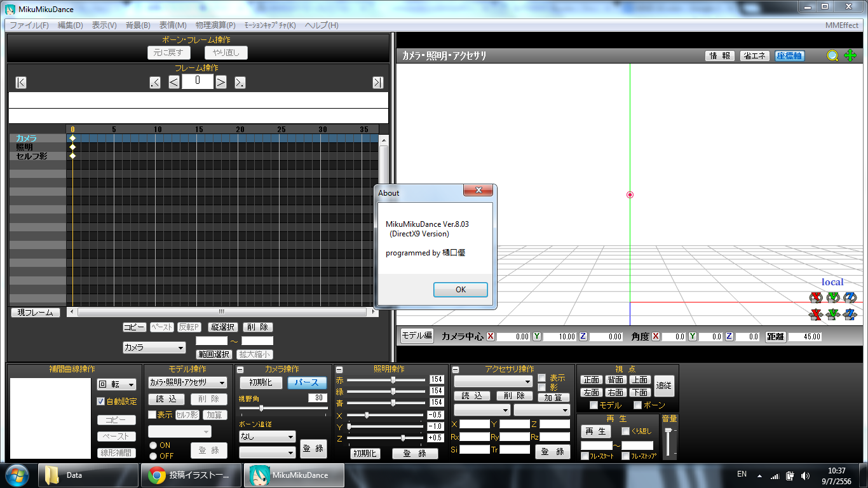Switch to the Chrome window in the taskbar
Screen dimensions: 868x488
193,475
